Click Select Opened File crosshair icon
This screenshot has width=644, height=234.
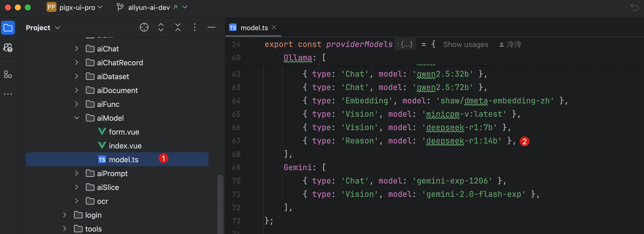tap(144, 27)
